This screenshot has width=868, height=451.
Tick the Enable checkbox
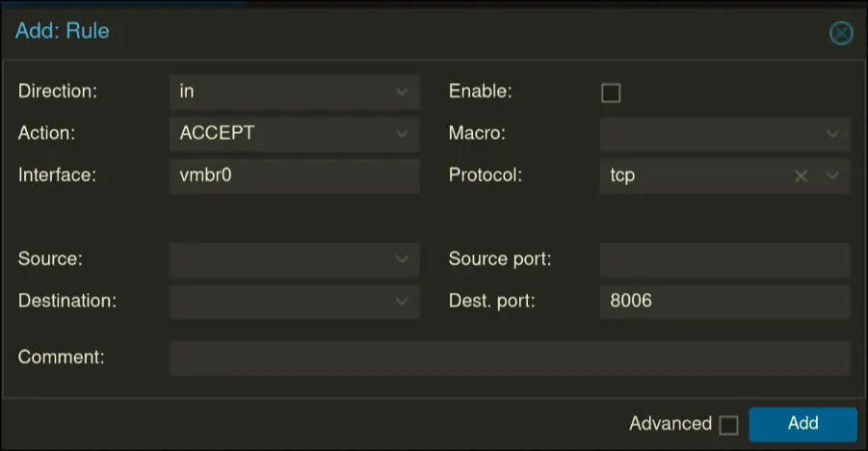(611, 93)
